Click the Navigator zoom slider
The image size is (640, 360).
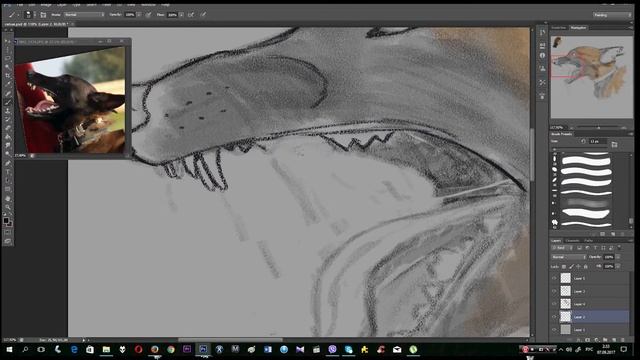point(598,128)
